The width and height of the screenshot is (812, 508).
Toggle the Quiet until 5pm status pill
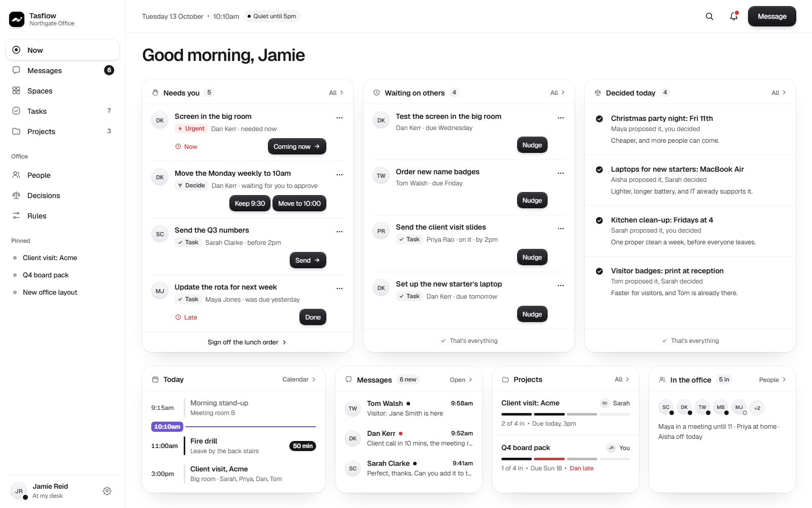pos(272,16)
